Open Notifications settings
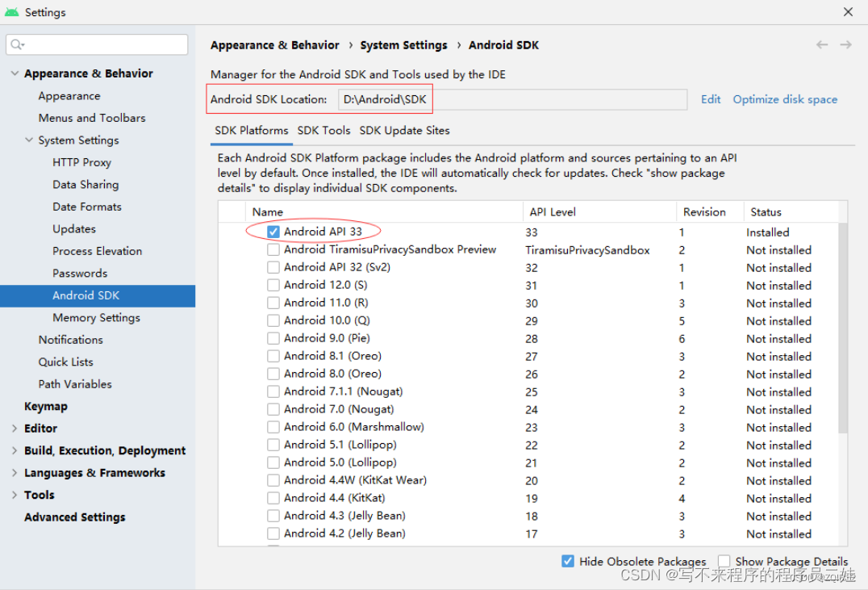The height and width of the screenshot is (590, 868). (70, 340)
